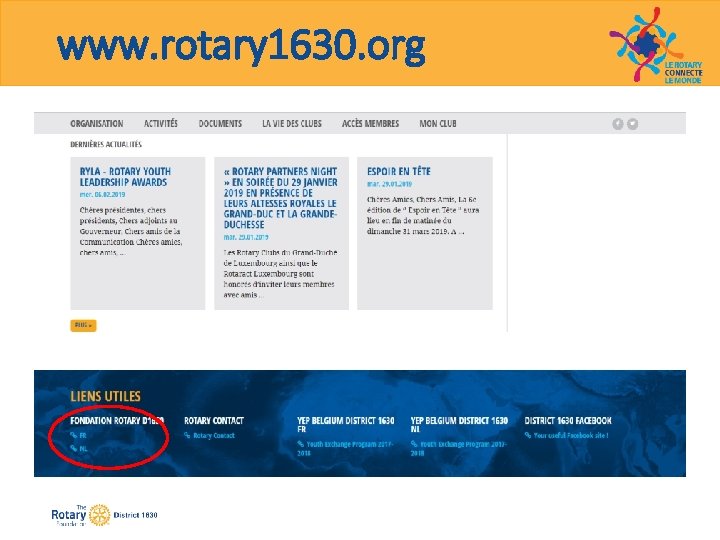Open Your useful Facebook site link
The height and width of the screenshot is (540, 720).
(x=571, y=435)
